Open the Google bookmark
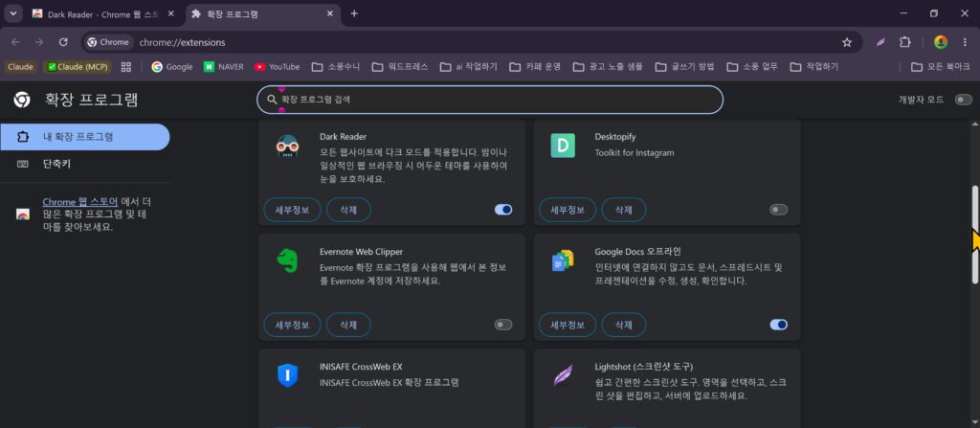The image size is (980, 428). tap(172, 66)
